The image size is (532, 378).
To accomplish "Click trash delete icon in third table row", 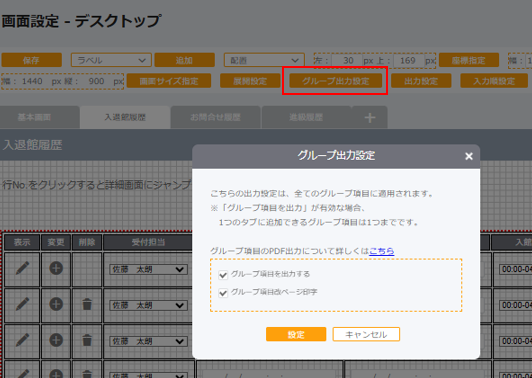I will coord(87,340).
